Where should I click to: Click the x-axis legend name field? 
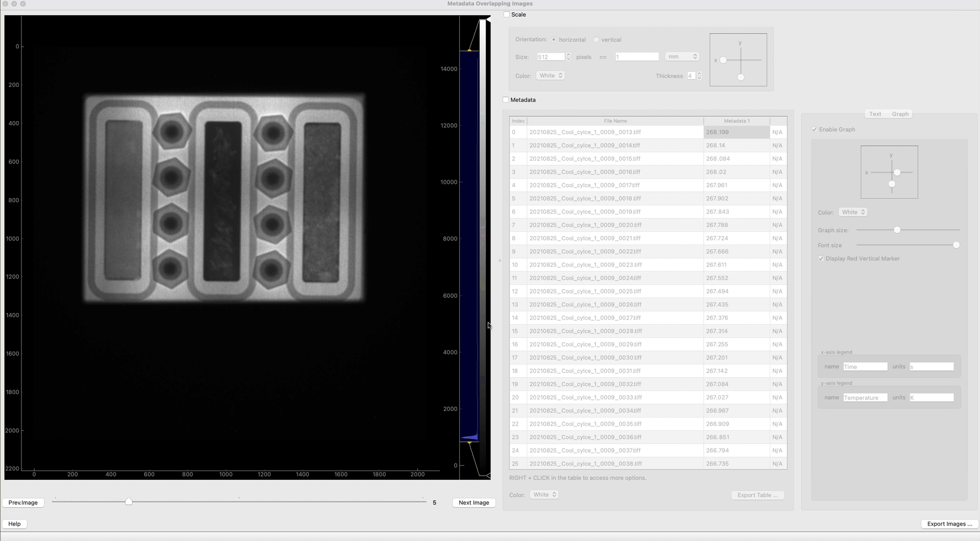(x=865, y=367)
